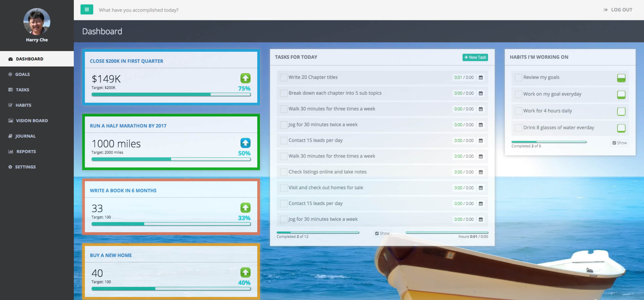Click the New Task button
Viewport: 644px width, 300px height.
tap(475, 57)
